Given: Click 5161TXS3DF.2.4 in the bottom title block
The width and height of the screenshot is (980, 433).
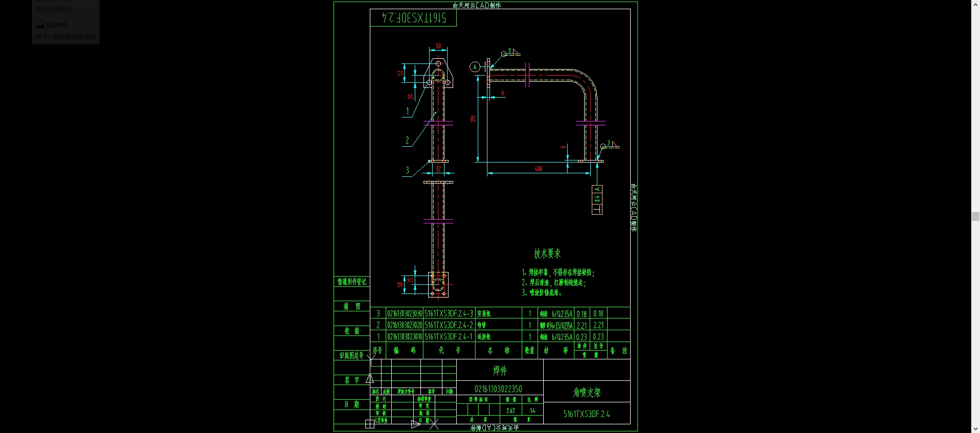Looking at the screenshot, I should 587,414.
